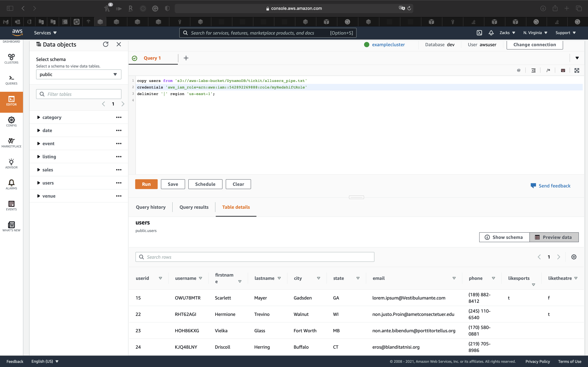The height and width of the screenshot is (367, 588).
Task: Click the editor full screen icon
Action: [x=577, y=70]
